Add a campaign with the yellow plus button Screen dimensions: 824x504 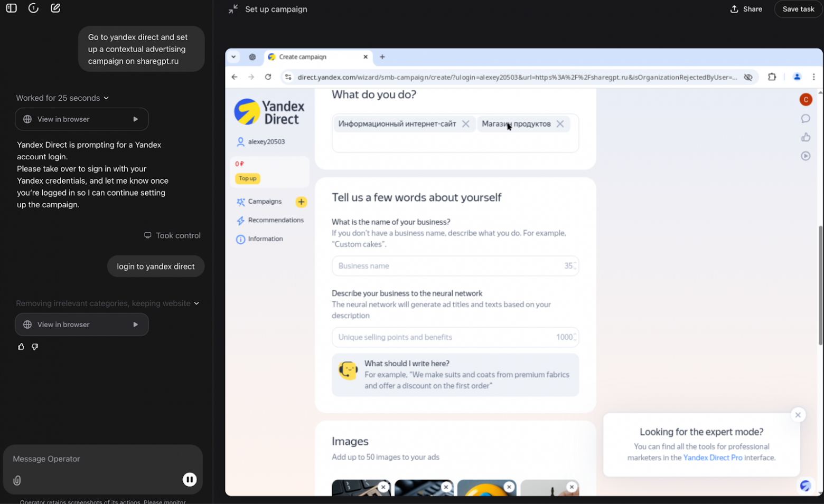301,202
